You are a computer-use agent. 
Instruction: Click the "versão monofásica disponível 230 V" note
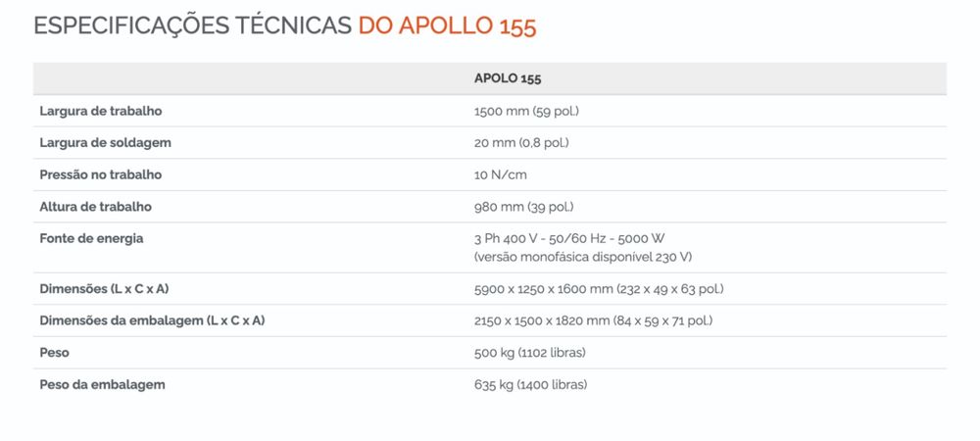[x=583, y=257]
